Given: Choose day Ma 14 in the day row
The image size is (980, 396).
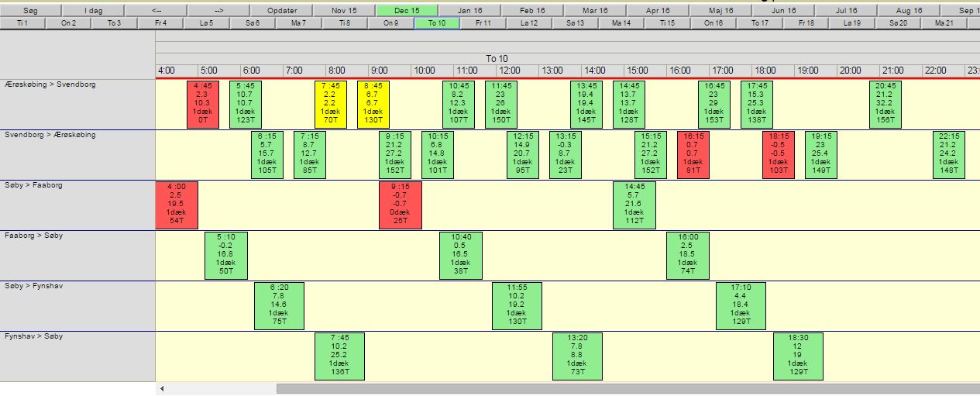Looking at the screenshot, I should click(621, 23).
